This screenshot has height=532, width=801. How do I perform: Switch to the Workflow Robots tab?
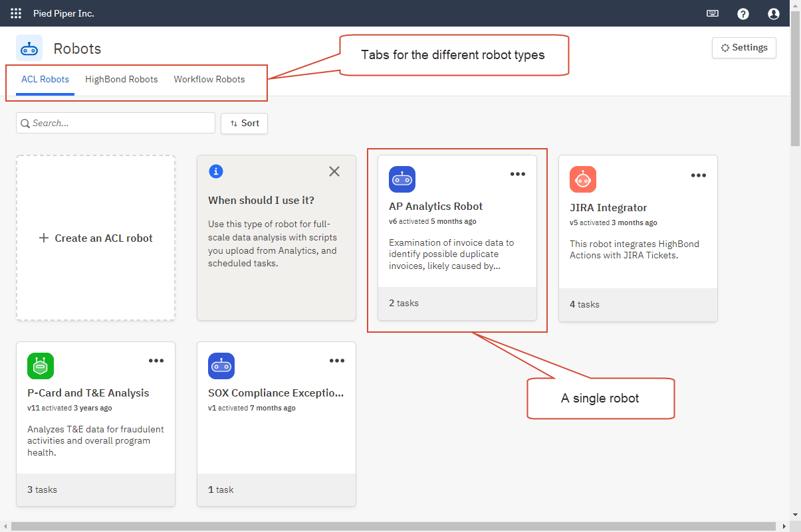(209, 80)
